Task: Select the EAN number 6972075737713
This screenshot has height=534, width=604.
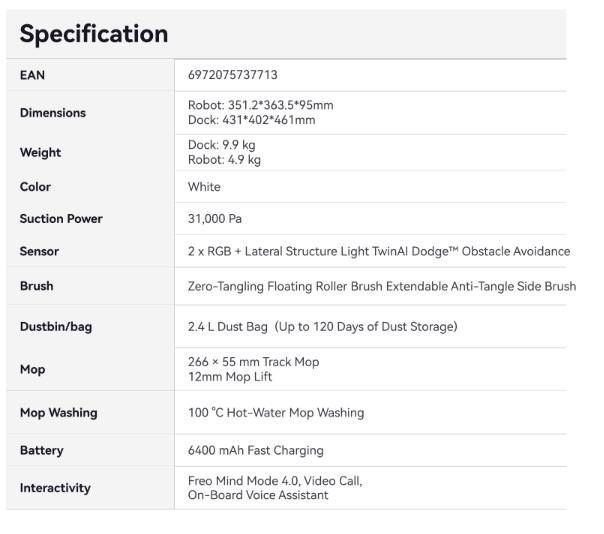Action: tap(233, 75)
